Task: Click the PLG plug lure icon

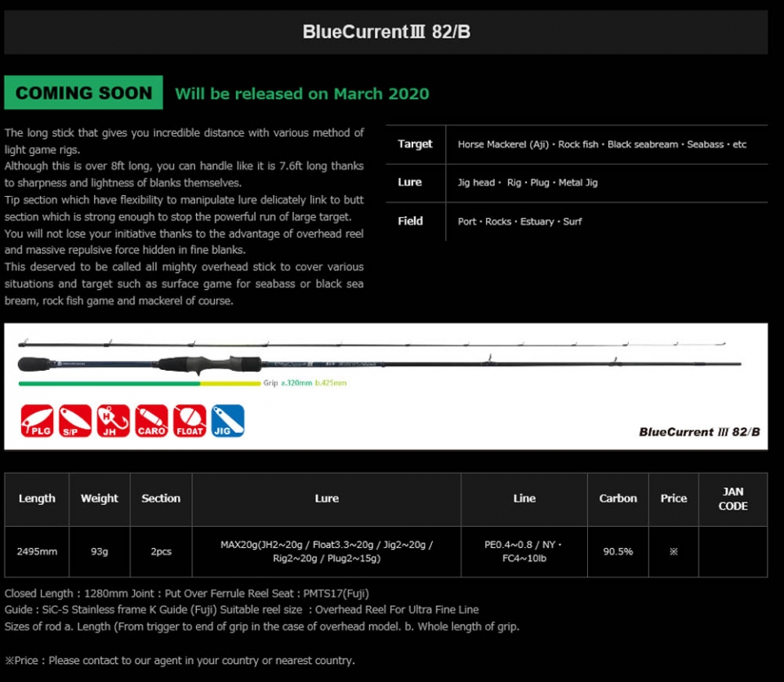Action: coord(37,421)
